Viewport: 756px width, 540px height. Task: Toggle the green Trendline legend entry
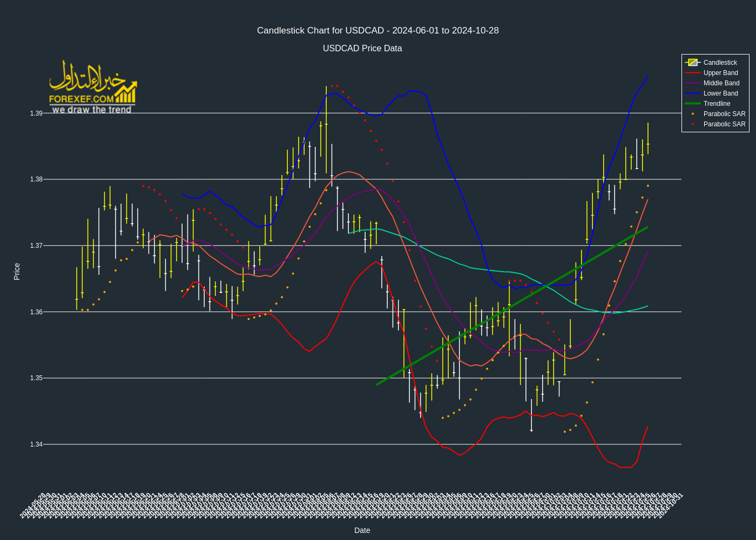(x=715, y=104)
